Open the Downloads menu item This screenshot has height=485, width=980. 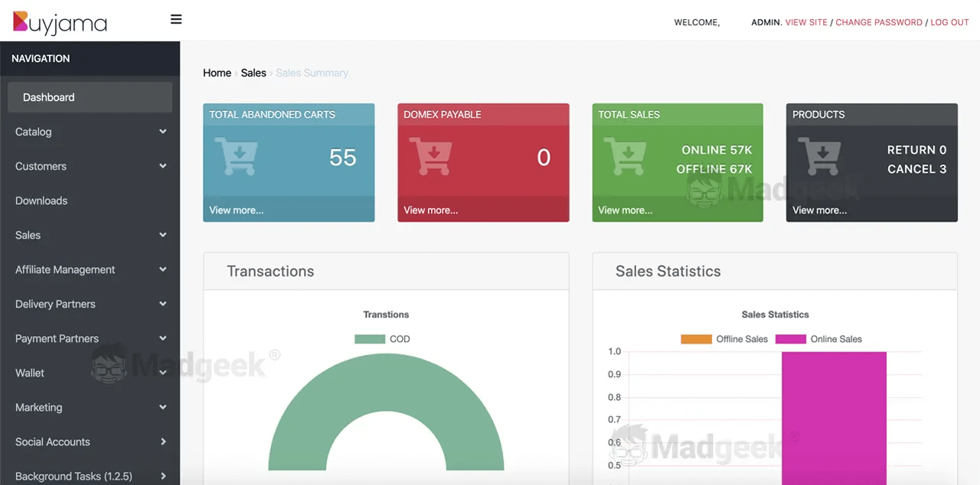click(41, 200)
